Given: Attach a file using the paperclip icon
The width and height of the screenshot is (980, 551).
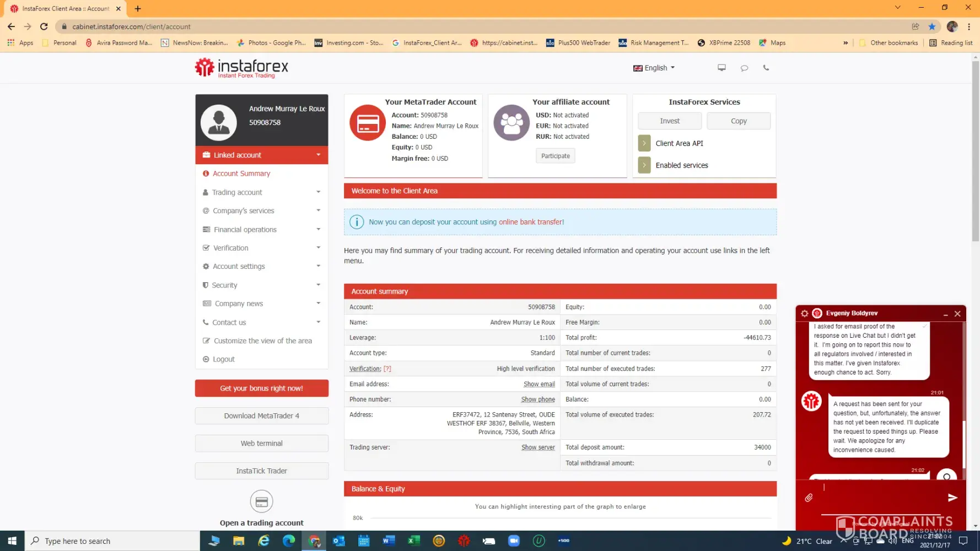Looking at the screenshot, I should [x=809, y=498].
